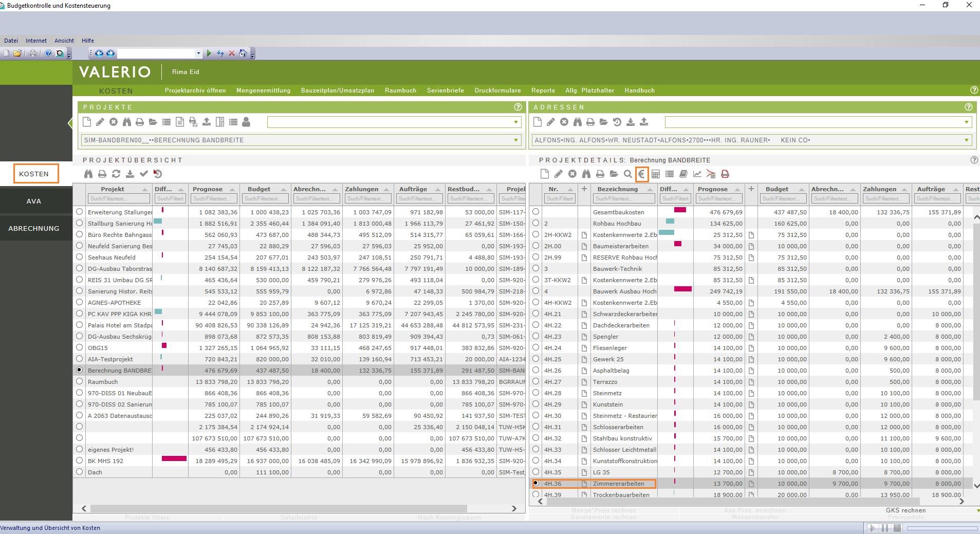Open the Ansicht menu
Screen dimensions: 980x534
coord(64,41)
